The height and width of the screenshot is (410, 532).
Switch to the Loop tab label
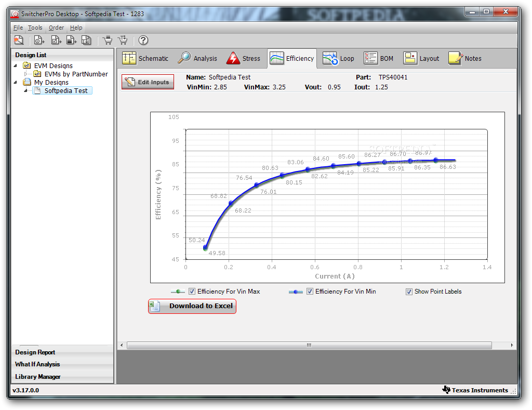point(347,58)
